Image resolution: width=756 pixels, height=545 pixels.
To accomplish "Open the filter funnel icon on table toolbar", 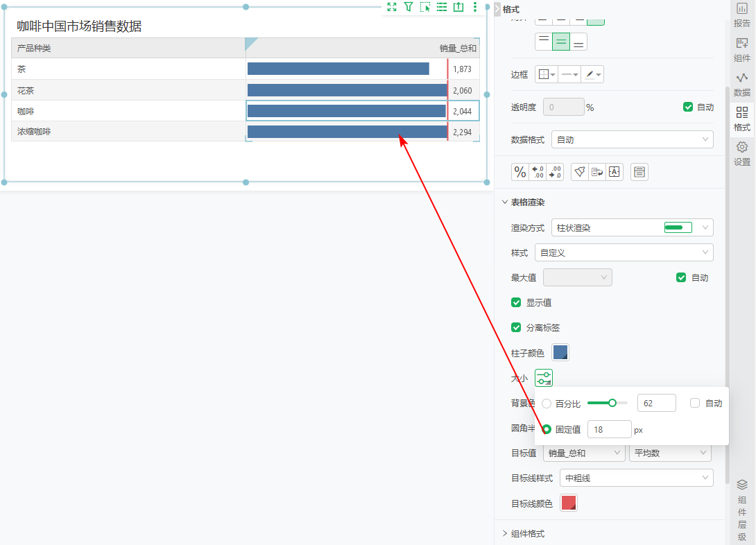I will pos(409,7).
